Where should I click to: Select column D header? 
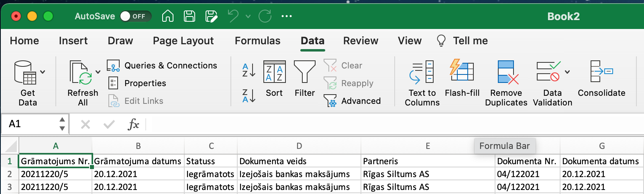(x=299, y=146)
